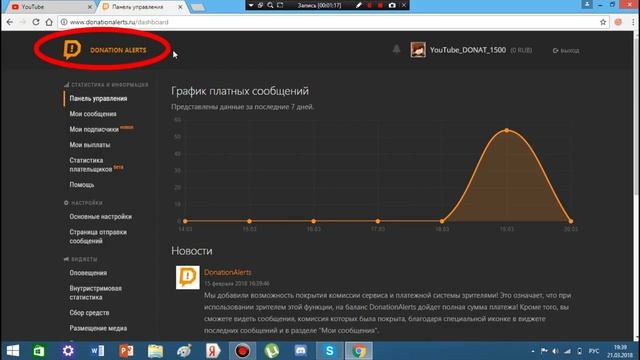Viewport: 640px width, 360px height.
Task: Open the YouTube_DONAT_1500 profile avatar
Action: tap(418, 50)
